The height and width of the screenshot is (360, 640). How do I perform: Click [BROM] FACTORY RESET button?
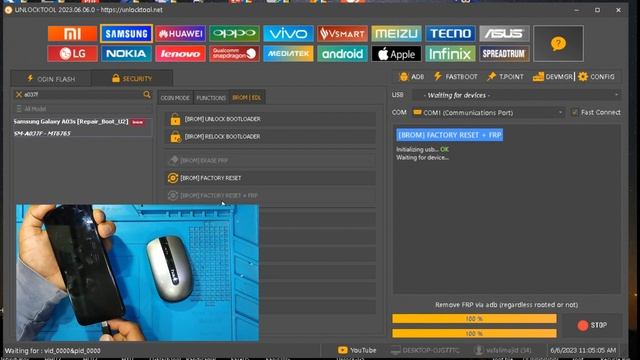click(x=270, y=178)
